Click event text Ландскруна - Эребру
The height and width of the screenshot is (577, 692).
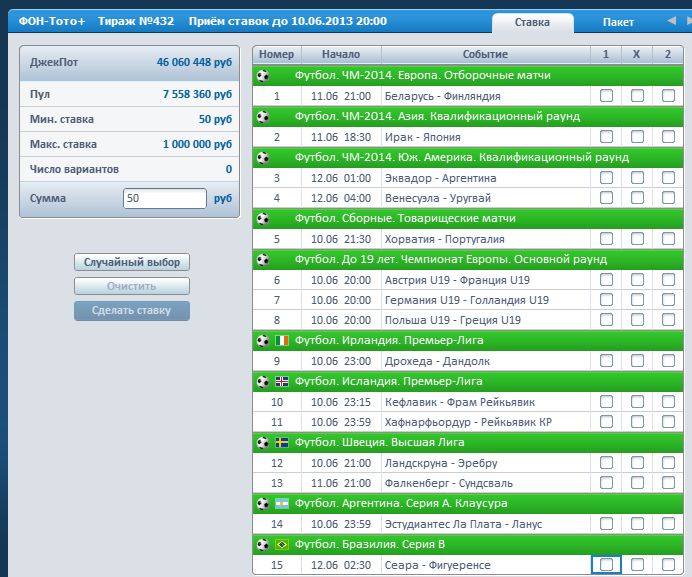click(x=441, y=463)
